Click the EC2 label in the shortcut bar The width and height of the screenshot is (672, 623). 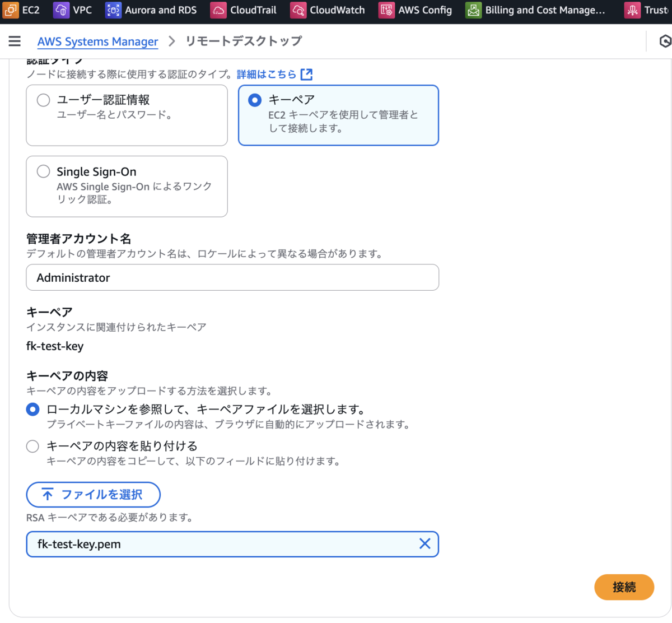(x=31, y=10)
